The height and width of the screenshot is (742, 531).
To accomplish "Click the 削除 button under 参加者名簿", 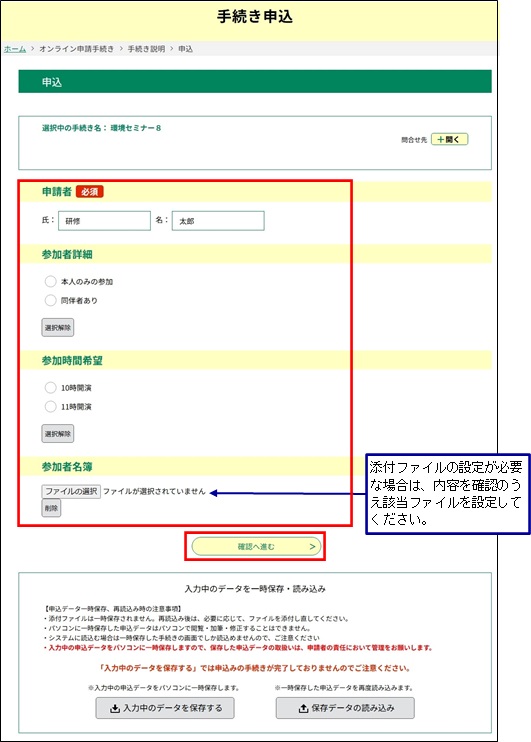I will 51,508.
